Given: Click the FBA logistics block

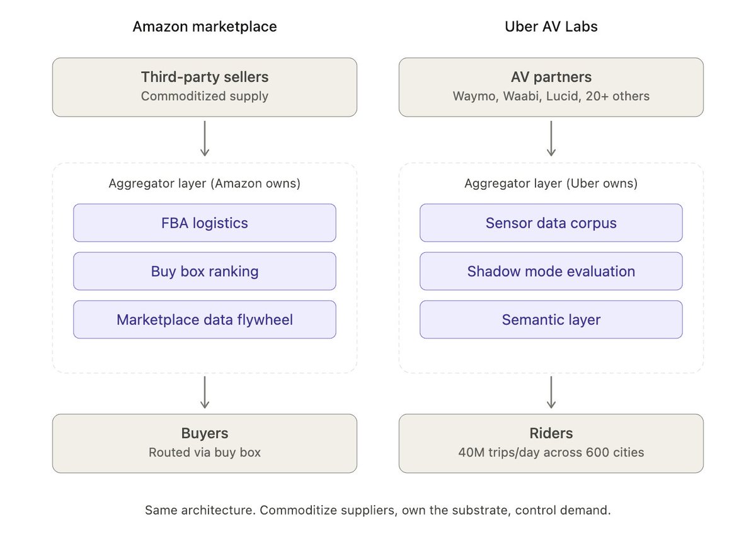Looking at the screenshot, I should click(205, 223).
